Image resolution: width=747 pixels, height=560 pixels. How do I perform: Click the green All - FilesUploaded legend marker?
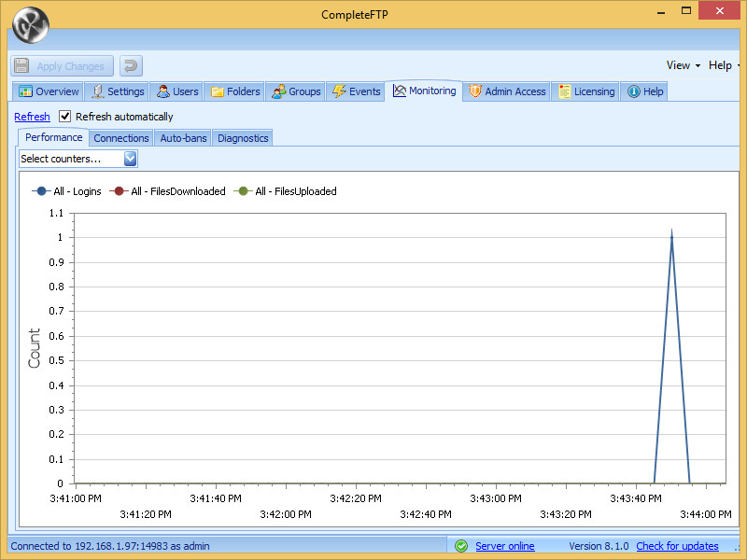243,191
